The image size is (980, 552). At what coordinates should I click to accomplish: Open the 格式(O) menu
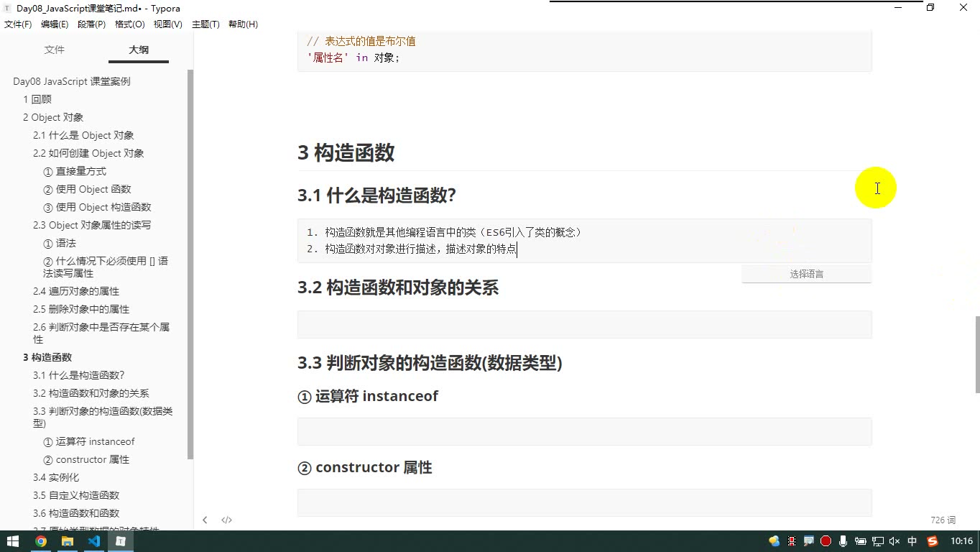pos(130,24)
